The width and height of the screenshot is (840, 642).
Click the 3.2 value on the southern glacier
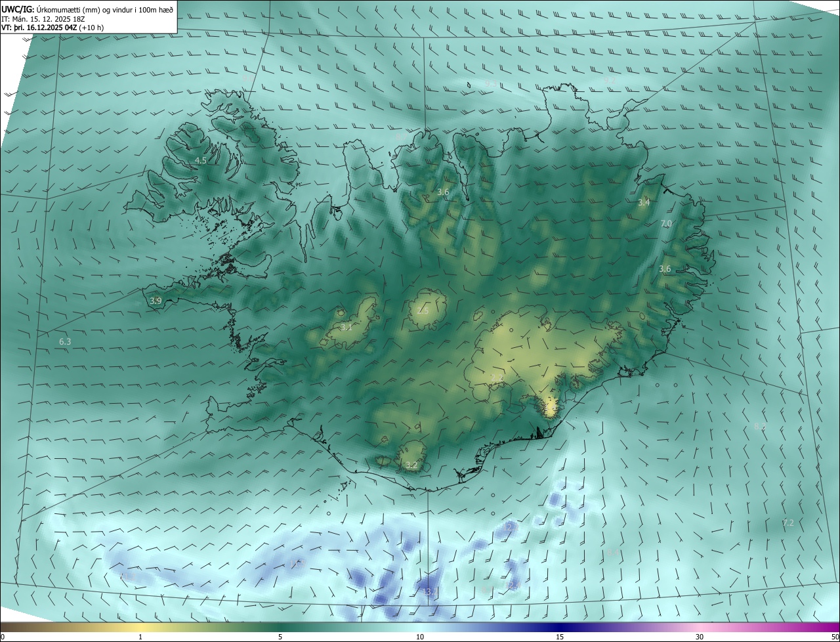click(411, 465)
